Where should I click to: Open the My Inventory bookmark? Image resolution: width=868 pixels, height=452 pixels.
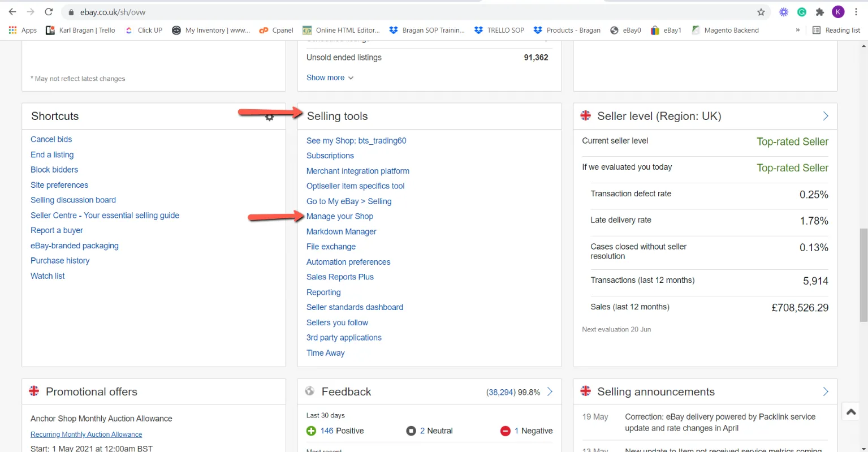coord(211,30)
